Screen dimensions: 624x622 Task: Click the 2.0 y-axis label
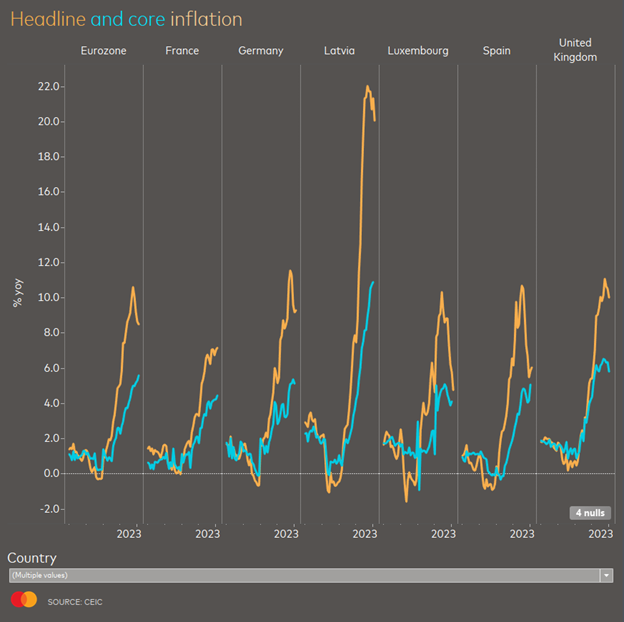(51, 439)
